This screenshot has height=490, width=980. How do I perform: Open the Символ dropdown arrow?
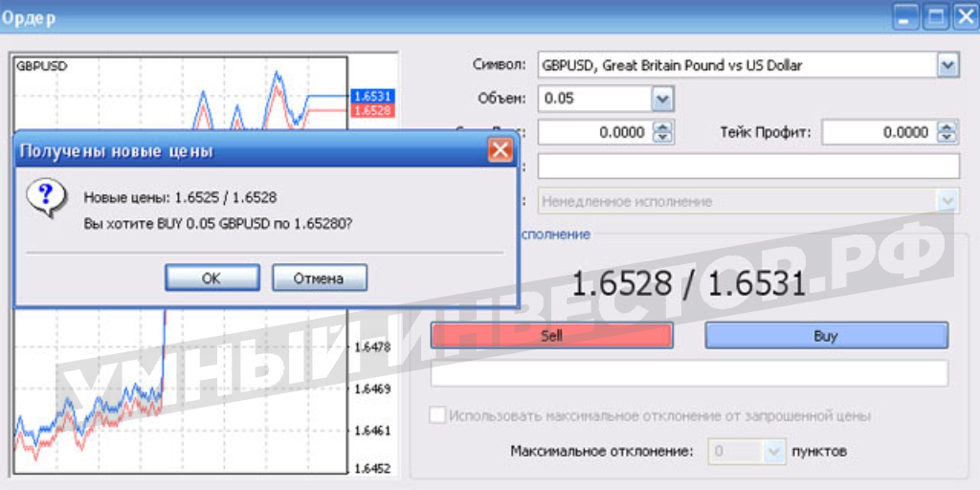[x=948, y=65]
